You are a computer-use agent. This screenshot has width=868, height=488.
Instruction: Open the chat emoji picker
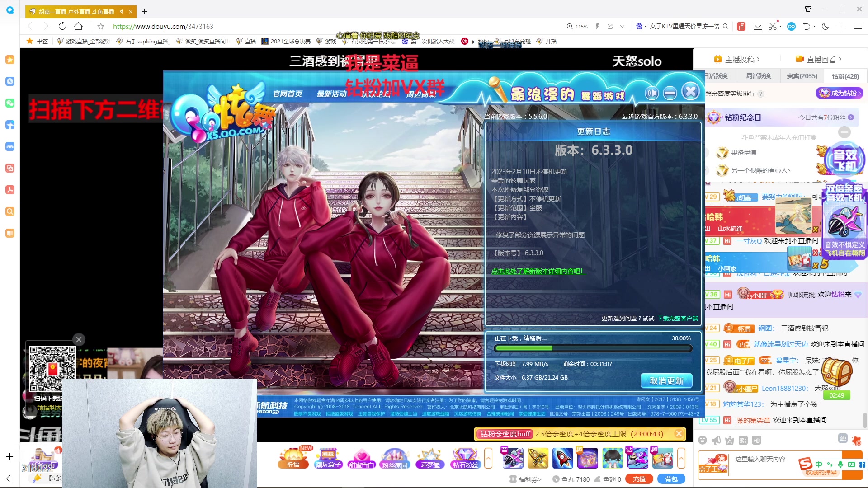[x=703, y=440]
